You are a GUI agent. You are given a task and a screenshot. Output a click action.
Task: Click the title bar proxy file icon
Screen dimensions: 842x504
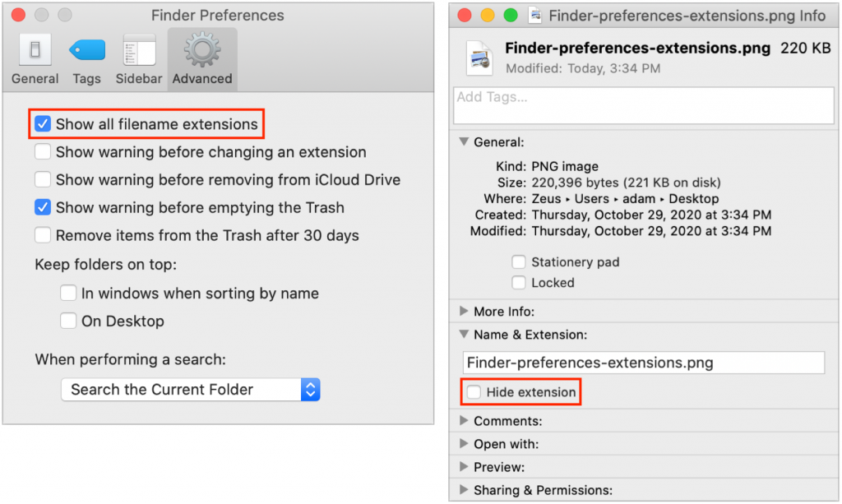(535, 15)
